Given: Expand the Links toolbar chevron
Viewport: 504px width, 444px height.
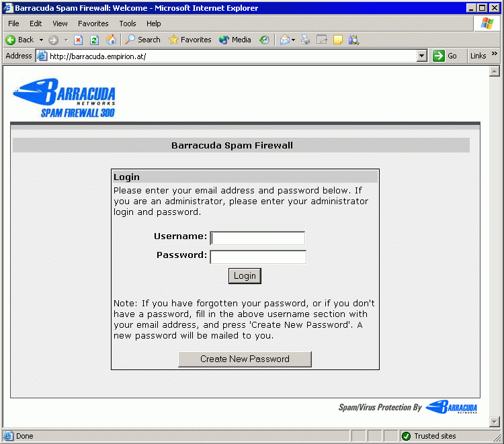Looking at the screenshot, I should (x=495, y=54).
